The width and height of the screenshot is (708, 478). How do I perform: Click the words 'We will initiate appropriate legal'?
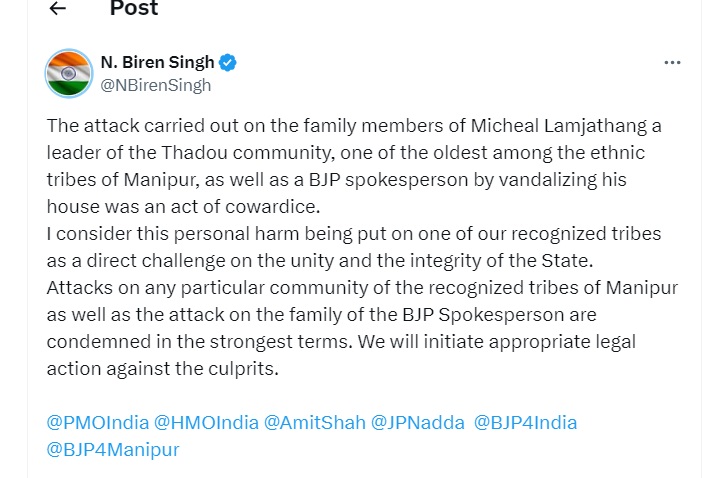[x=497, y=342]
